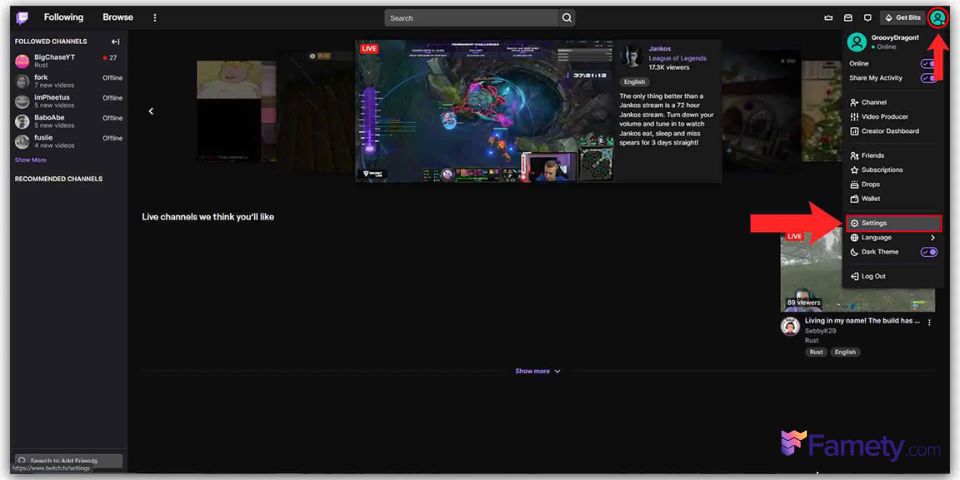Go to previous carousel stream arrow

pos(151,111)
